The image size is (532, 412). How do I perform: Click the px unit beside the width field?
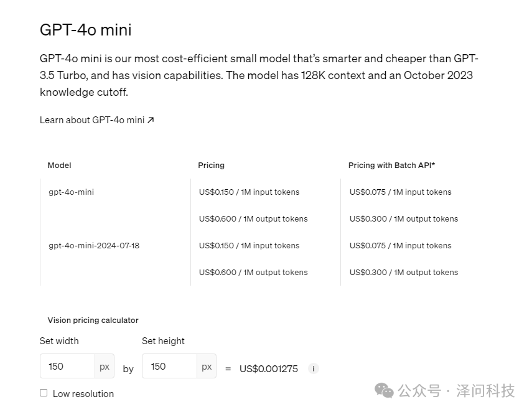[x=105, y=367]
